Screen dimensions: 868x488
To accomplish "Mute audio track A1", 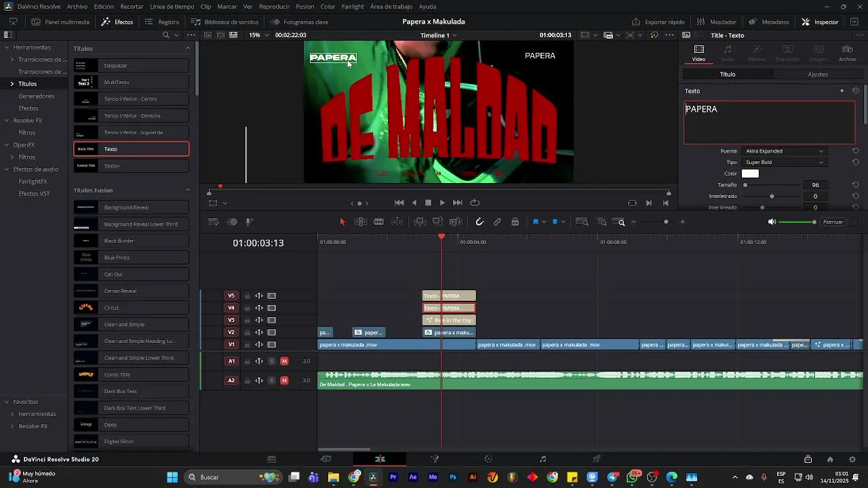I will (284, 361).
